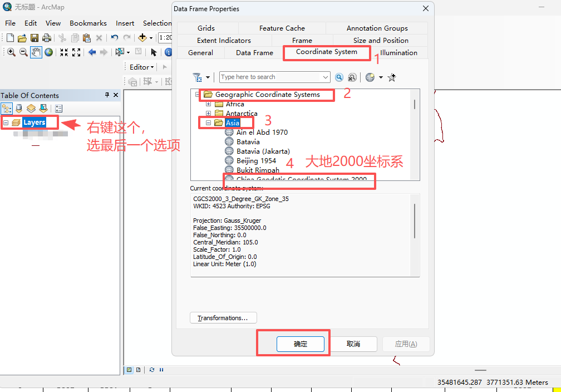Expand the Africa folder
561x392 pixels.
(x=208, y=104)
